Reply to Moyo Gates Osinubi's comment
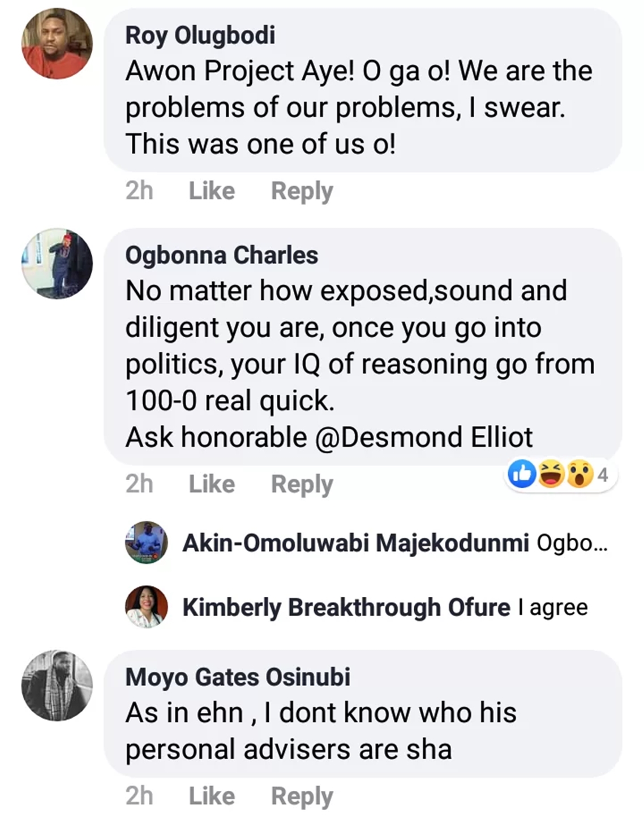Image resolution: width=644 pixels, height=827 pixels. coord(302,796)
